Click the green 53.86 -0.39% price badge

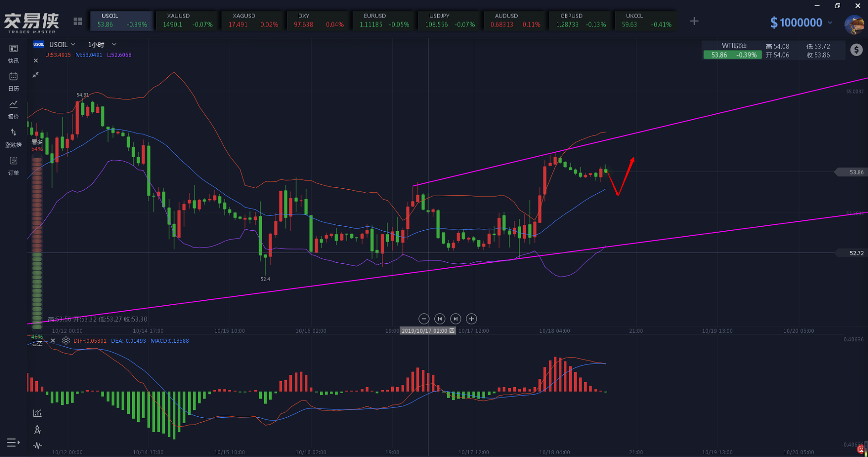(733, 55)
